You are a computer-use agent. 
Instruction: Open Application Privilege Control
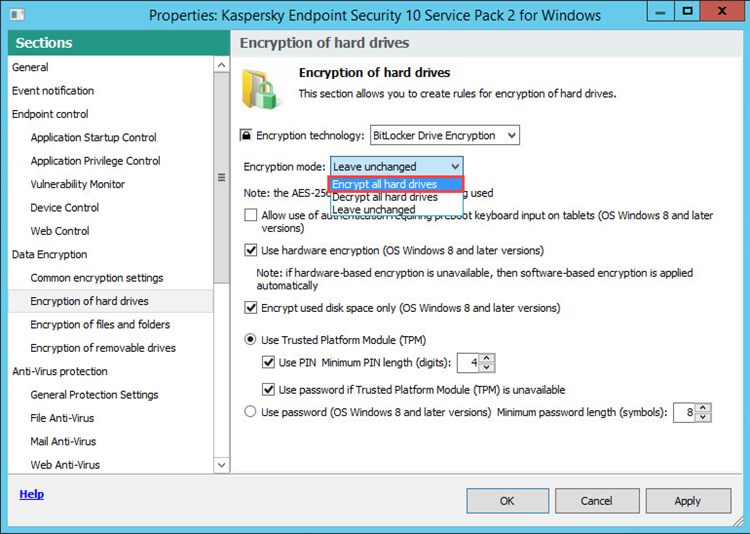(110, 161)
